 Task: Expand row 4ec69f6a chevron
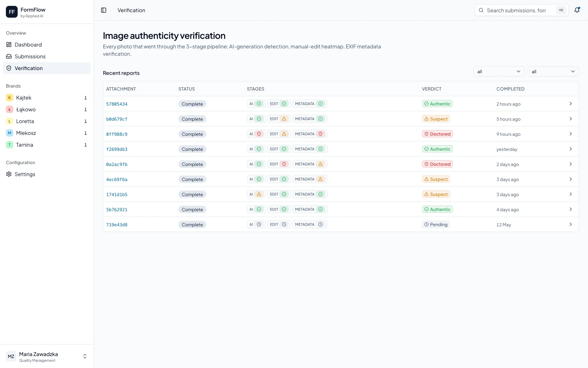coord(570,179)
